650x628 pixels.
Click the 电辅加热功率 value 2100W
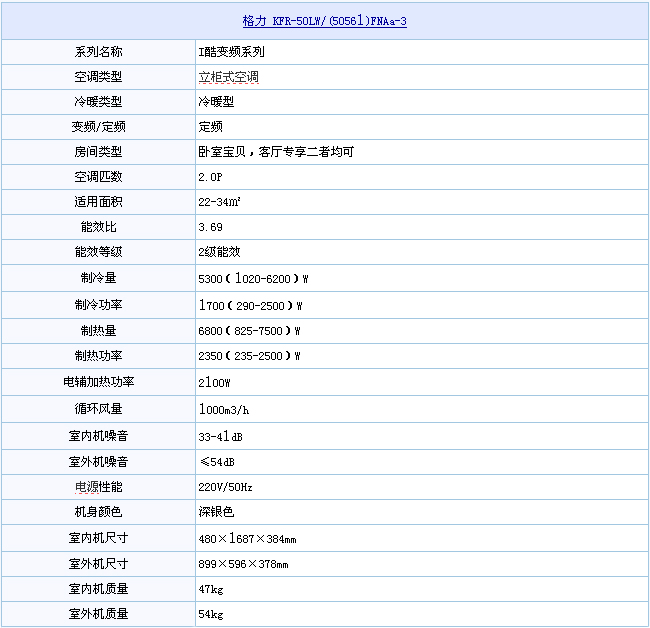pyautogui.click(x=215, y=382)
